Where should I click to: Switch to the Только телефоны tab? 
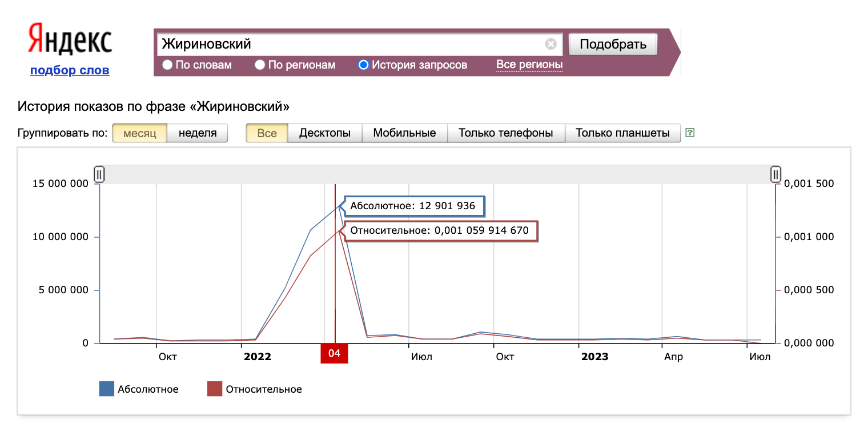click(506, 133)
